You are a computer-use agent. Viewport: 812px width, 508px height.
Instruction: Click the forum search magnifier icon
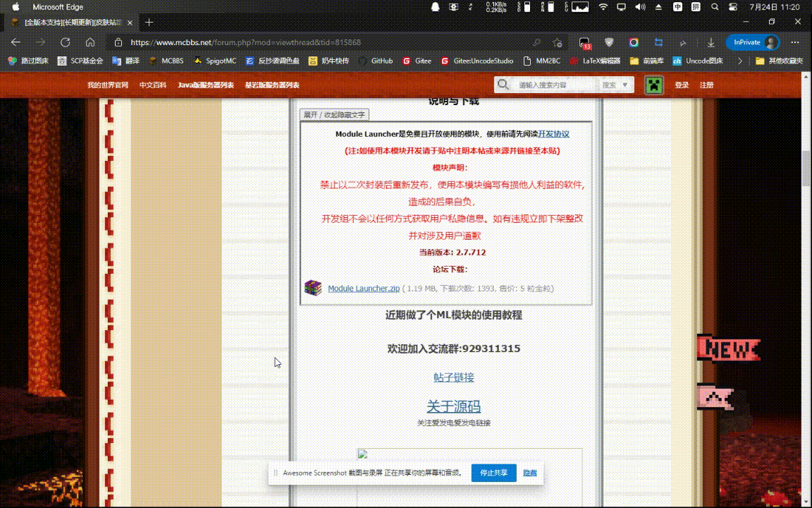(503, 85)
